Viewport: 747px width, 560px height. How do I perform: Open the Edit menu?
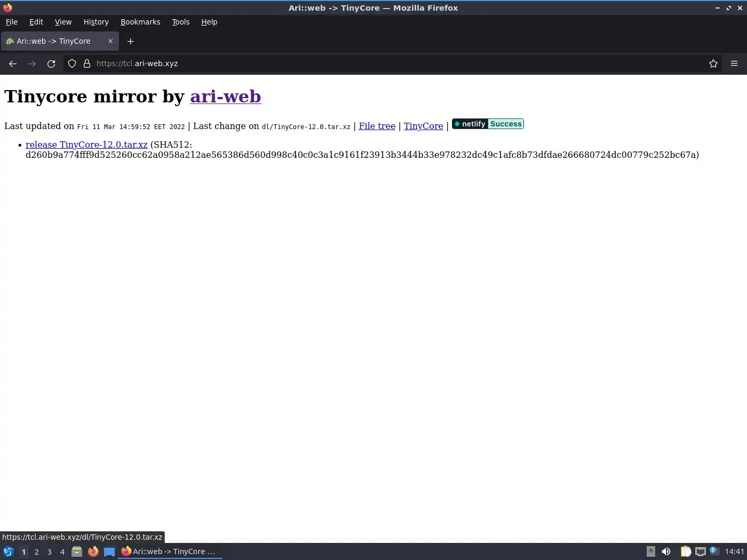point(36,22)
